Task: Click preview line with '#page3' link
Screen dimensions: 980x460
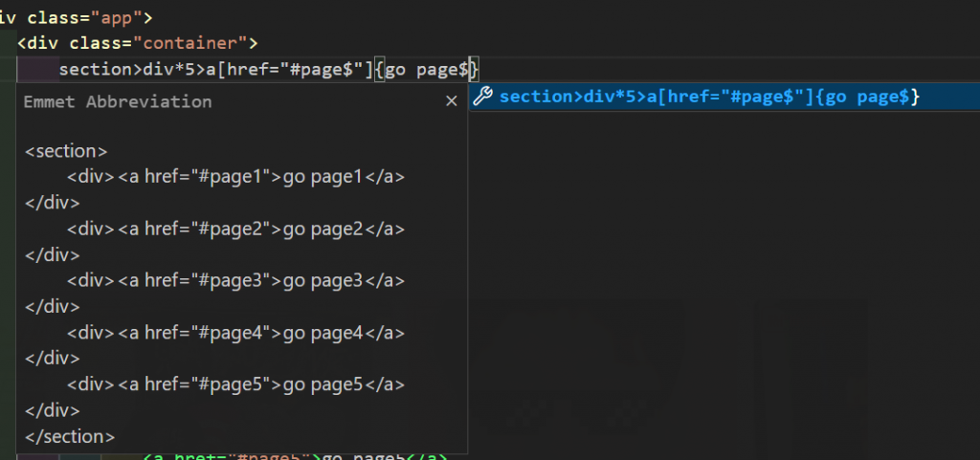Action: 235,281
